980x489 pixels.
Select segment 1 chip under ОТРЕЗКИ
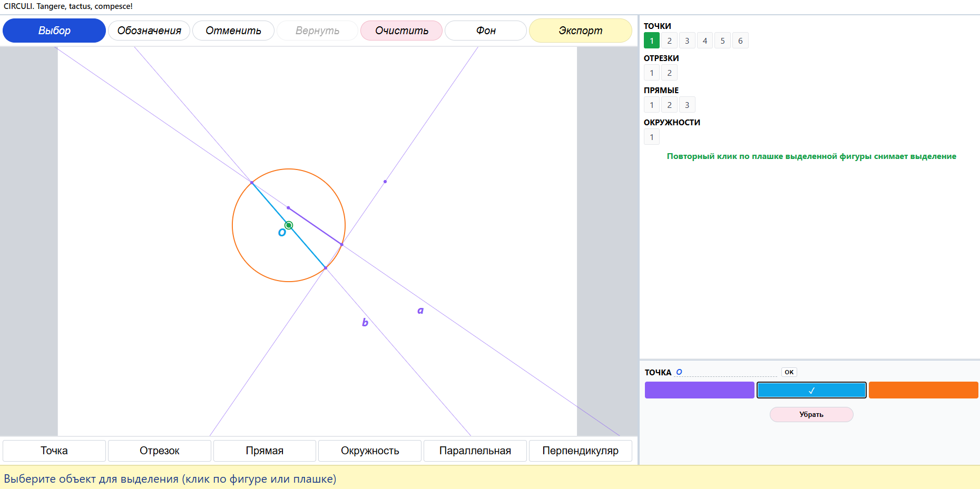[652, 73]
